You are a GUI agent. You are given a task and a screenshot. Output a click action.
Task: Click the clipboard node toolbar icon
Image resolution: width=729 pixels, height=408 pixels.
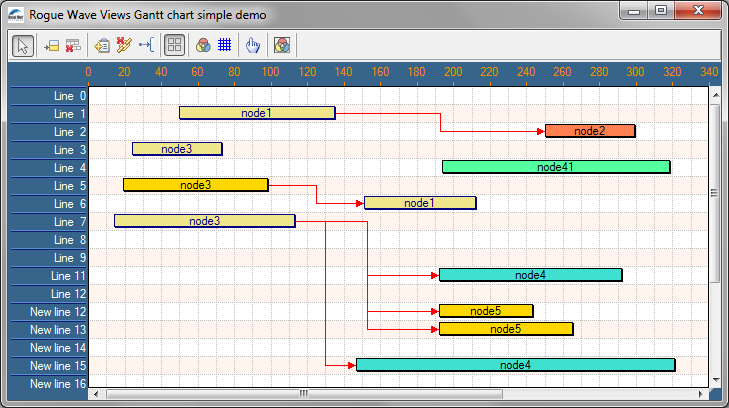click(x=102, y=45)
